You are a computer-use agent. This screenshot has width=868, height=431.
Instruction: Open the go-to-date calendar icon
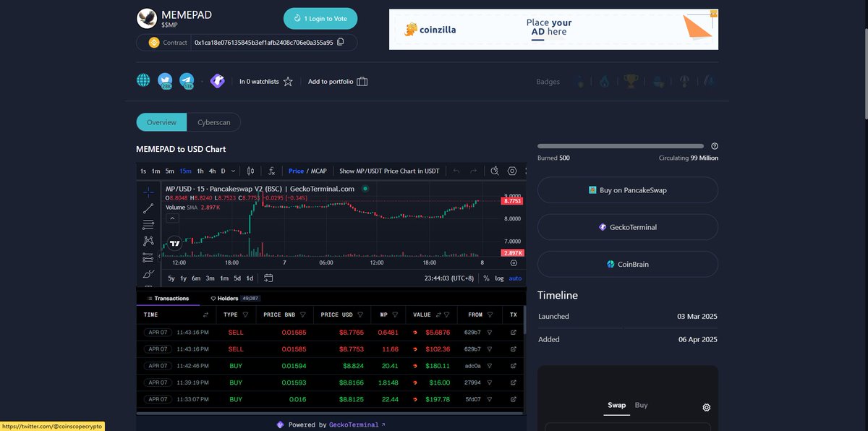click(x=268, y=278)
